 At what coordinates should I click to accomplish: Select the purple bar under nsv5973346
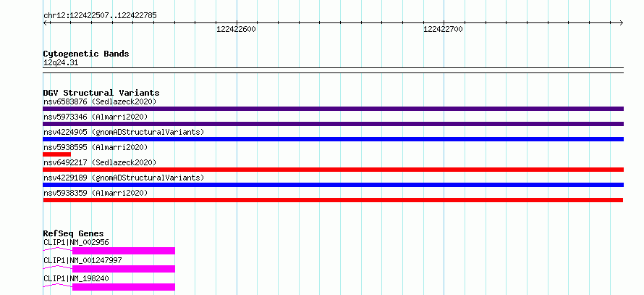pyautogui.click(x=333, y=124)
